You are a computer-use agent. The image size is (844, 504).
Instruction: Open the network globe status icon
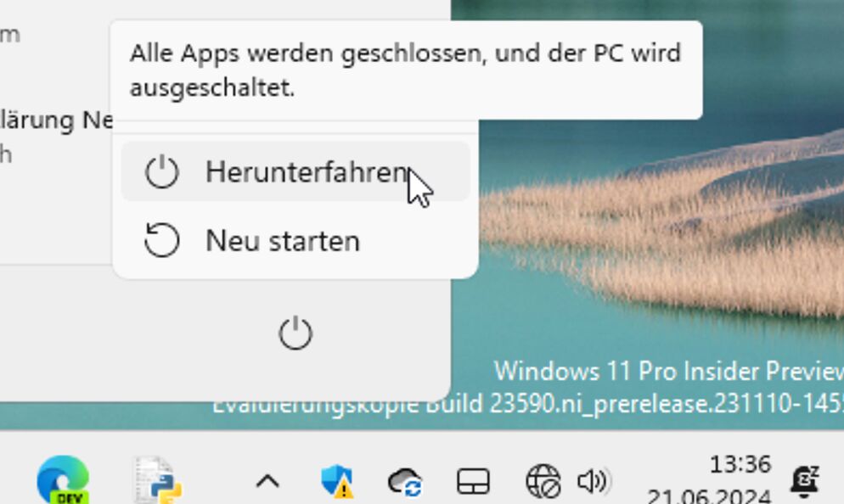pos(543,481)
